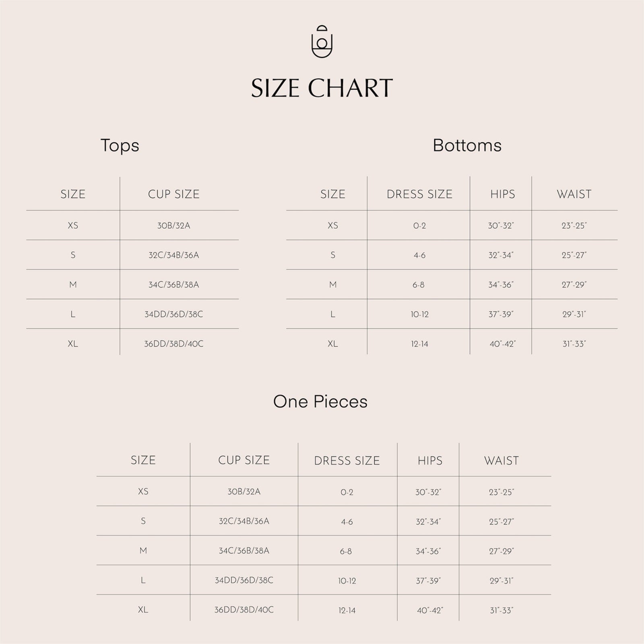This screenshot has height=644, width=644.
Task: Click waist 29"-31" in One Pieces table
Action: pyautogui.click(x=502, y=581)
